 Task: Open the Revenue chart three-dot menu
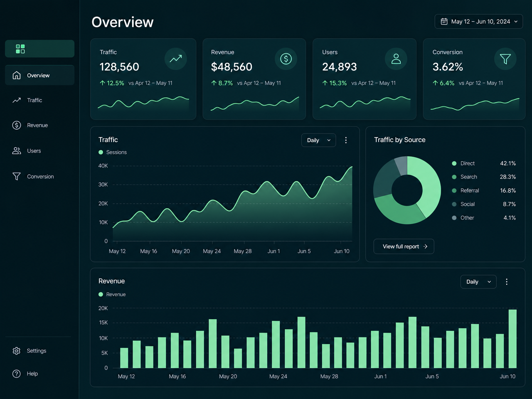point(507,282)
